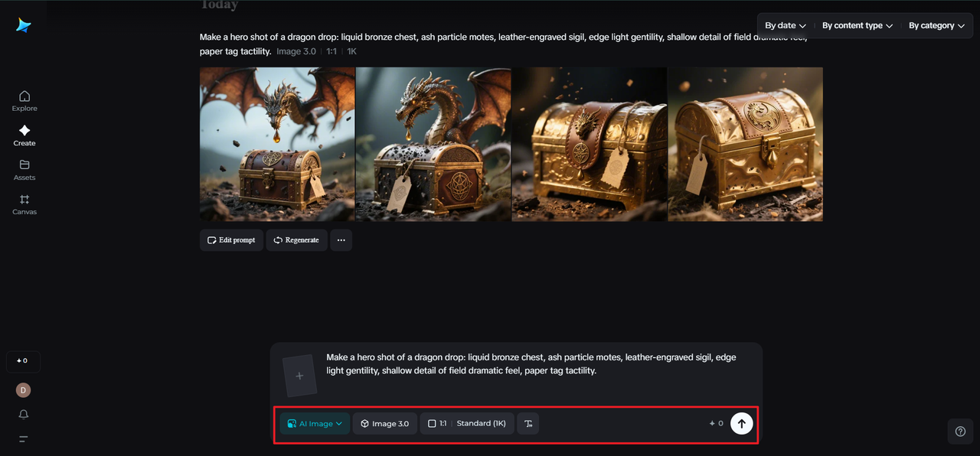Click the user profile avatar
980x456 pixels.
point(24,390)
